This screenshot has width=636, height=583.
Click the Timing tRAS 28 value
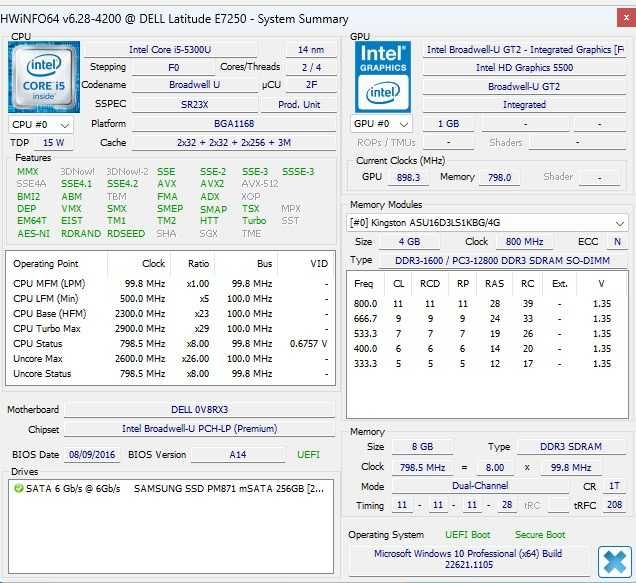[507, 505]
